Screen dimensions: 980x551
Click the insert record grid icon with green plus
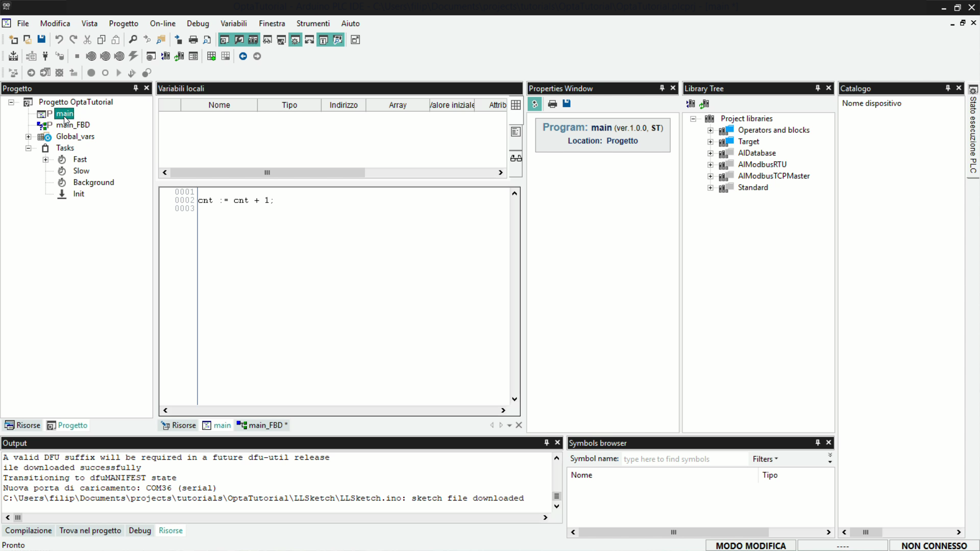click(211, 56)
